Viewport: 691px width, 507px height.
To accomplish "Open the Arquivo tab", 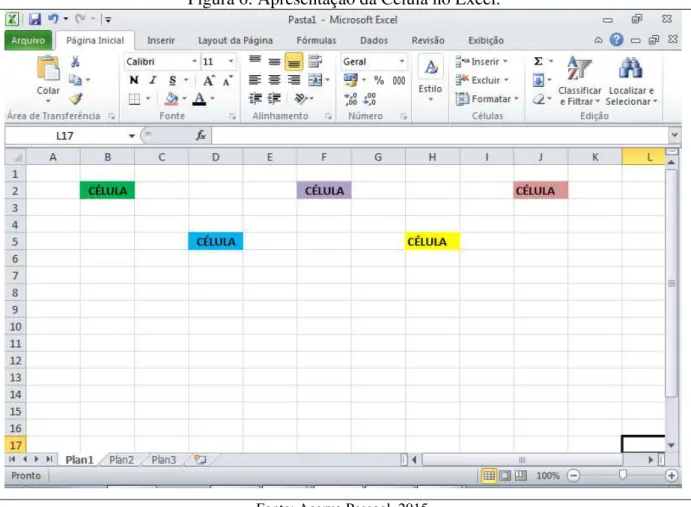I will [28, 40].
